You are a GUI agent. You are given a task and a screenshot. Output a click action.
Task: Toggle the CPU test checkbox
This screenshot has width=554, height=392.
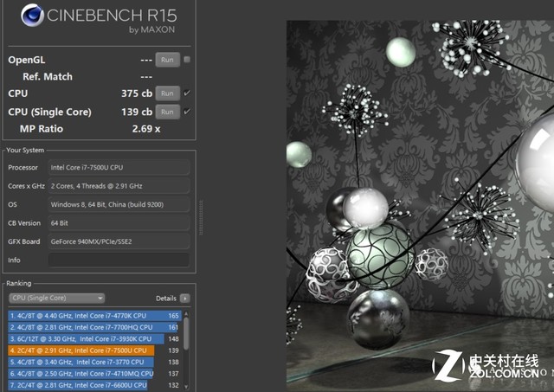(x=187, y=93)
